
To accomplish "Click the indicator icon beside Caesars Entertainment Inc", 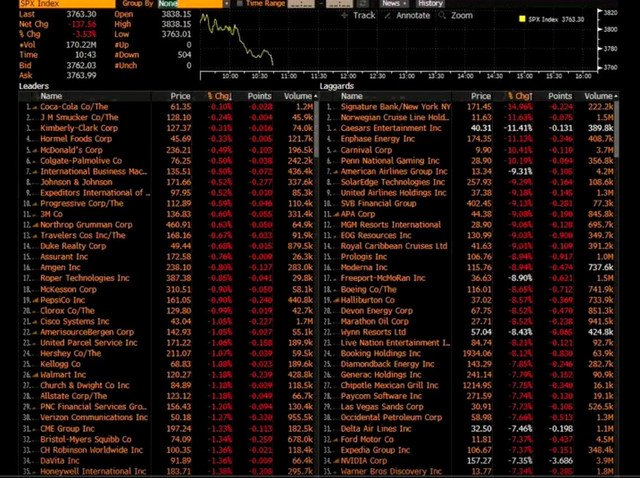I will [336, 129].
